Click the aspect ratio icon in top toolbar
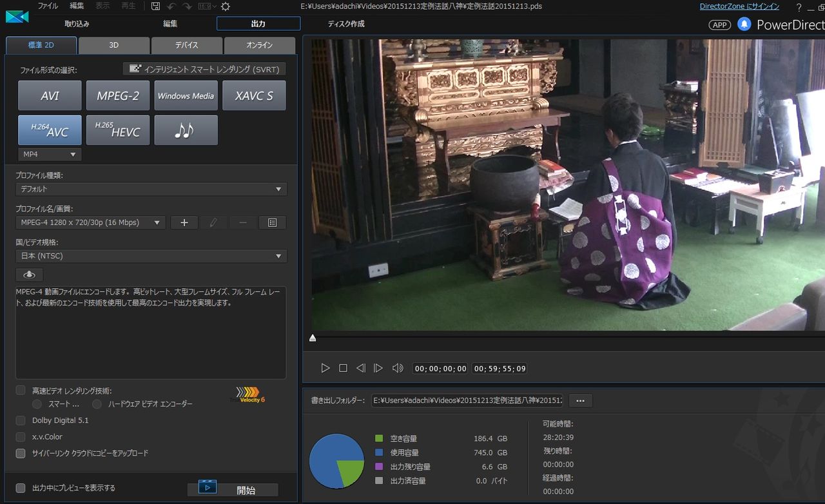825x504 pixels. [204, 6]
